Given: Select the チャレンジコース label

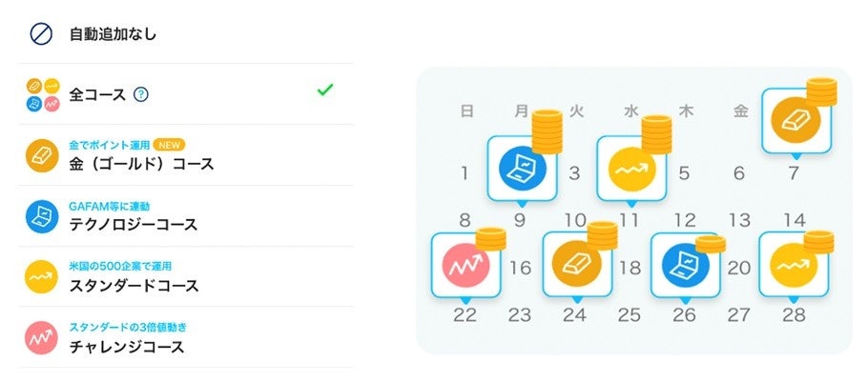Looking at the screenshot, I should 127,347.
